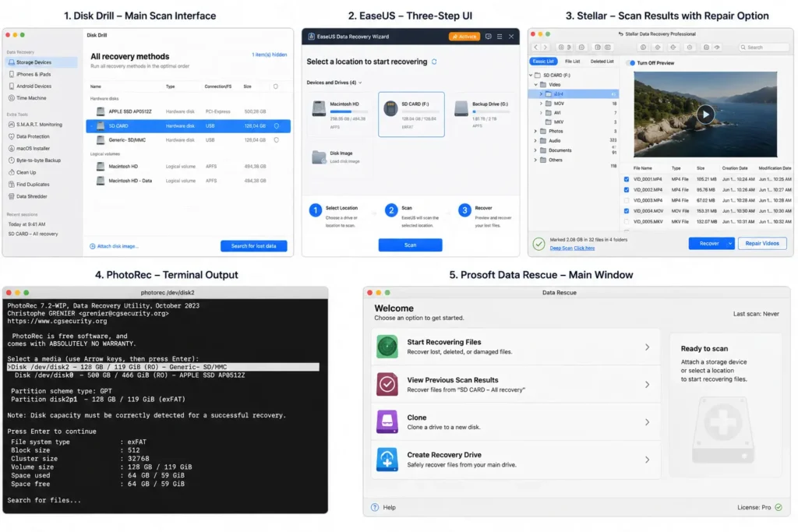The height and width of the screenshot is (532, 798).
Task: Expand MOV folder in Stellar tree
Action: click(x=541, y=104)
